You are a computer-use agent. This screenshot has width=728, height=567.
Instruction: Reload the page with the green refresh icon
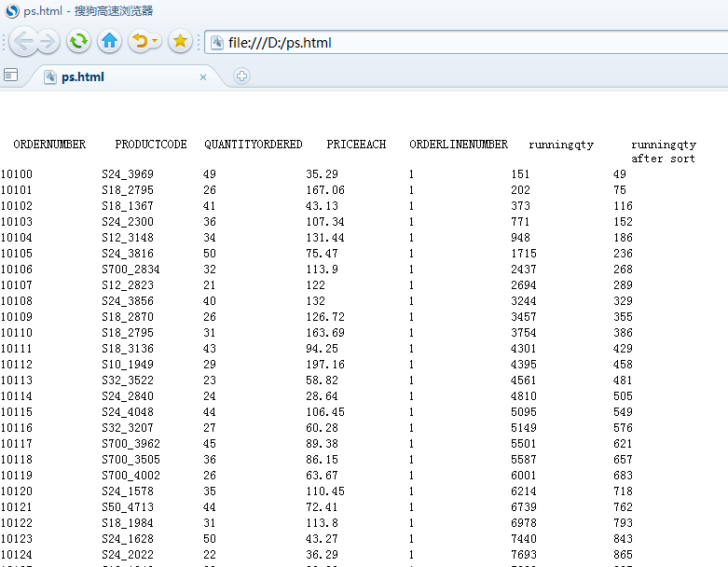click(78, 41)
